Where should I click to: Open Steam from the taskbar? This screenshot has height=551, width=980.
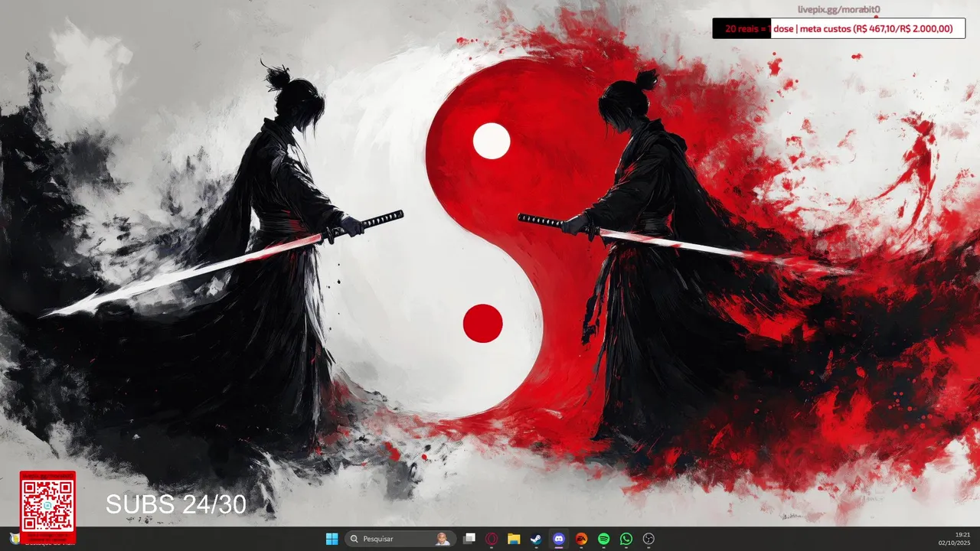pyautogui.click(x=536, y=539)
